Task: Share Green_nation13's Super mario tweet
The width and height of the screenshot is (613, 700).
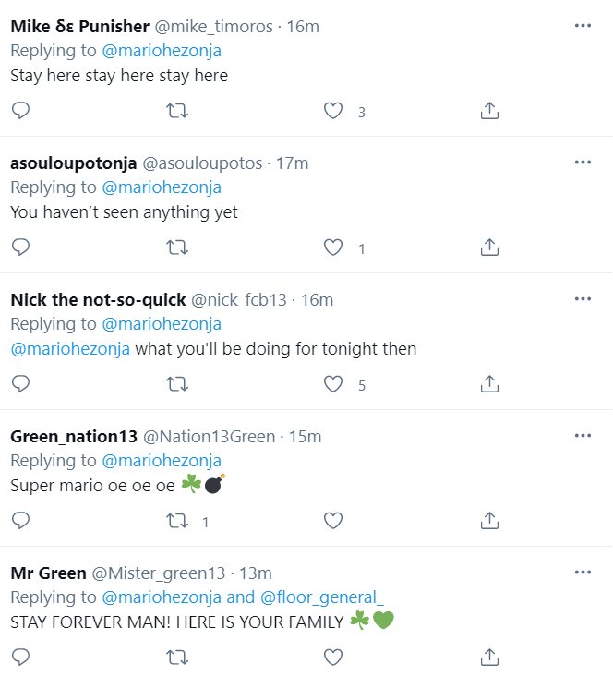Action: tap(490, 521)
